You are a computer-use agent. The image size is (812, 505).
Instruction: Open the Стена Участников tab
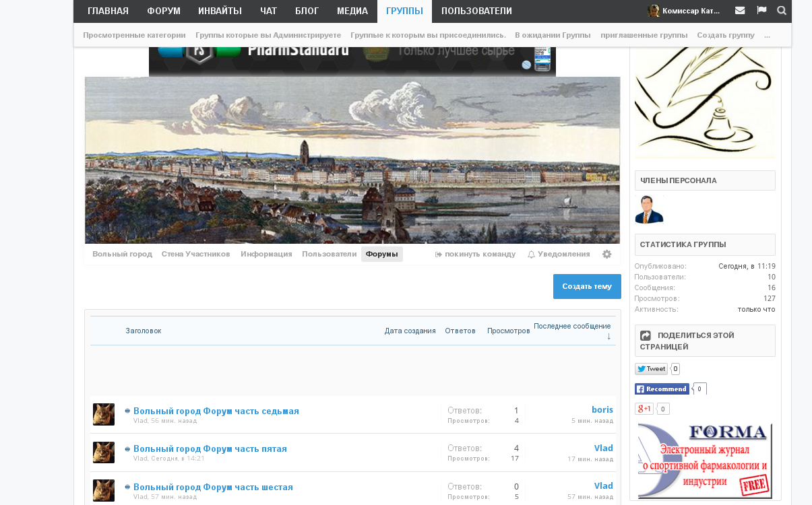coord(195,254)
